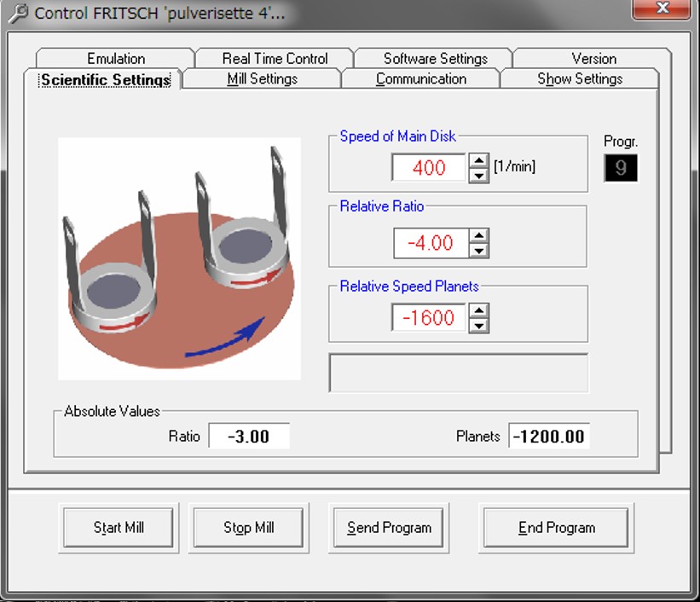Increase Speed of Main Disk value
The image size is (700, 602).
pos(478,160)
